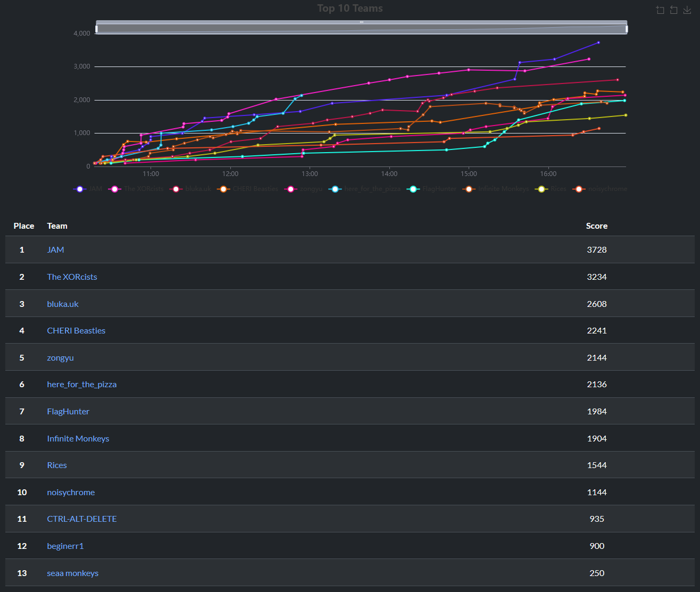
Task: Click JAM's final data point on the chart
Action: (x=598, y=43)
